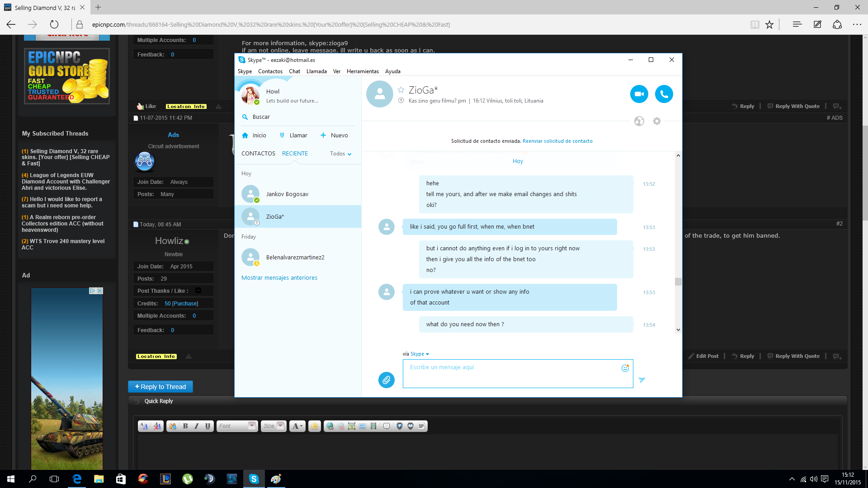Click the '+ Reply to Thread' button
The width and height of the screenshot is (868, 488).
[x=160, y=387]
